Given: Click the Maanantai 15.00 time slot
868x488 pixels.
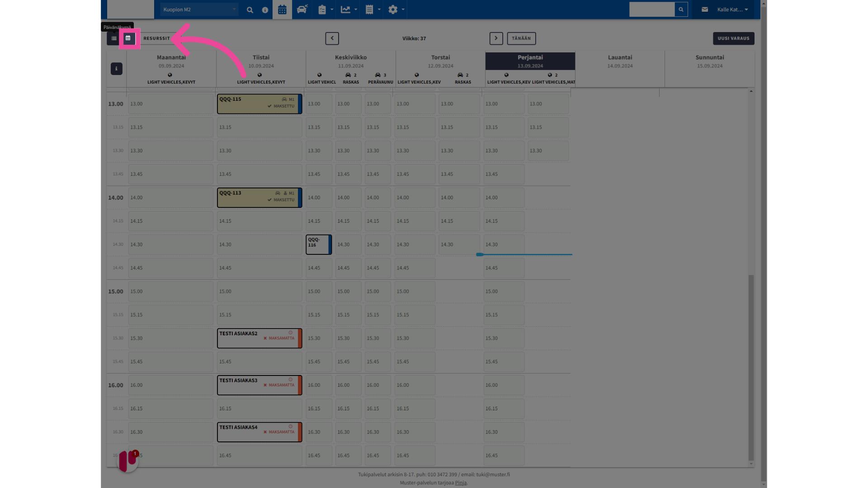Looking at the screenshot, I should (x=170, y=291).
